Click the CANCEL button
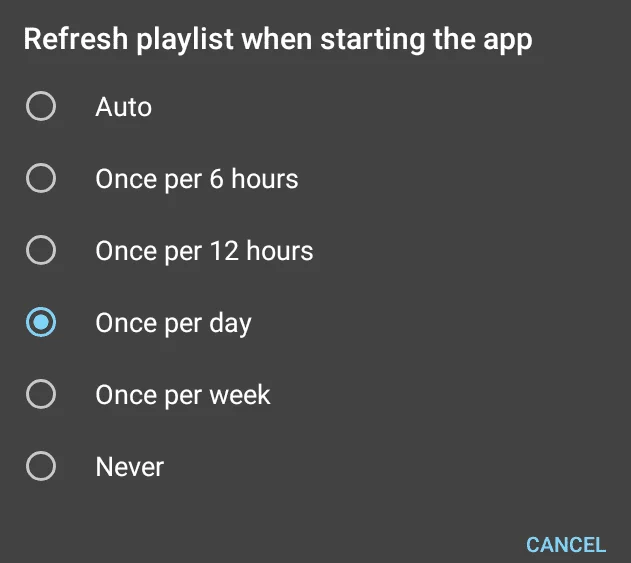The height and width of the screenshot is (563, 631). (566, 545)
